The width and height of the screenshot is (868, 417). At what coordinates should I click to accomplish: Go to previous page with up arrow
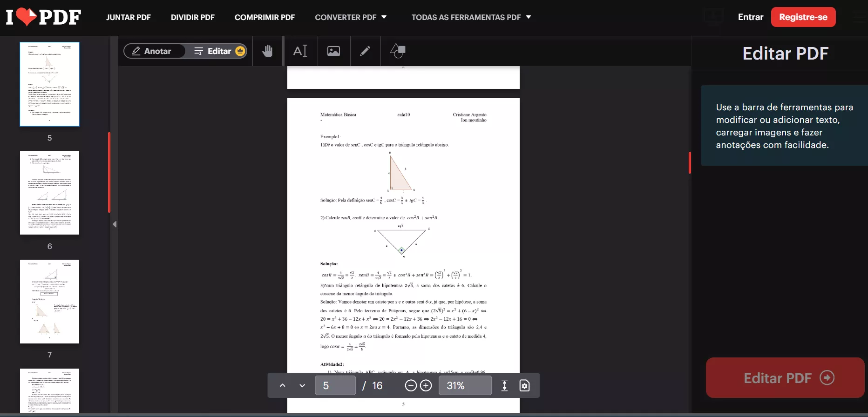282,385
